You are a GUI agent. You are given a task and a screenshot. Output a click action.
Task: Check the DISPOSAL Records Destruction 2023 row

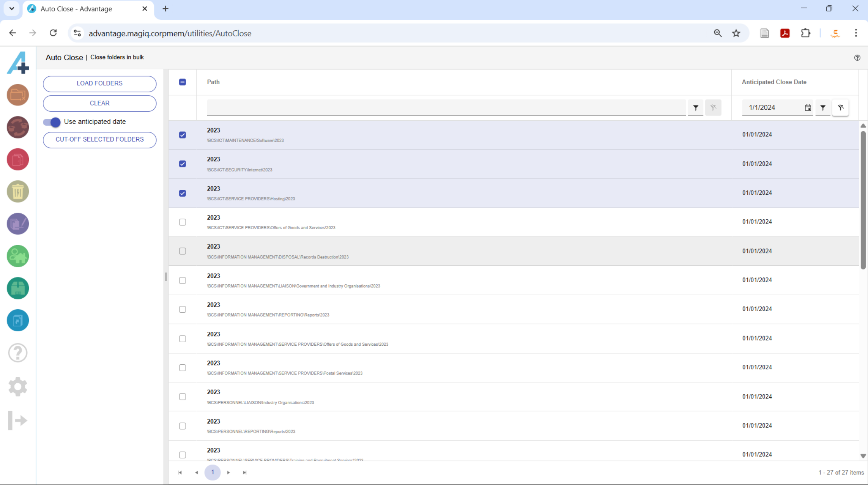[182, 251]
